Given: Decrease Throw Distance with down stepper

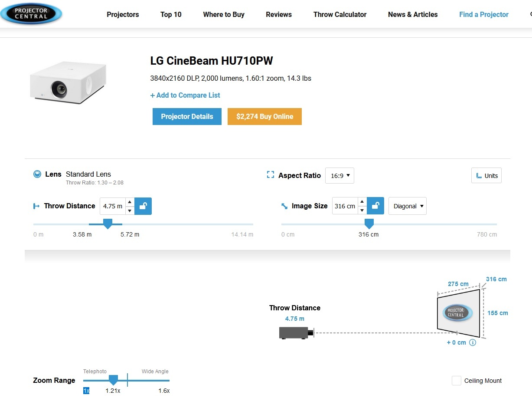Looking at the screenshot, I should (130, 211).
